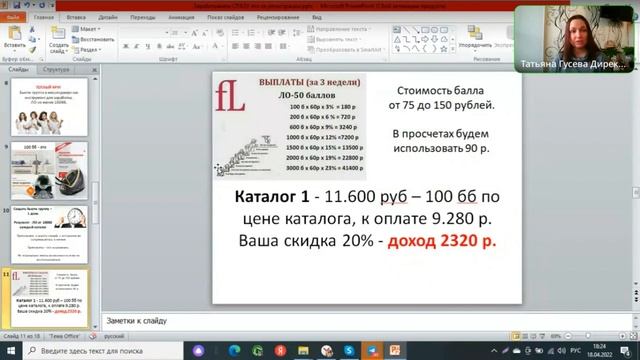Open the bulleted list dropdown
The width and height of the screenshot is (640, 360).
(242, 33)
